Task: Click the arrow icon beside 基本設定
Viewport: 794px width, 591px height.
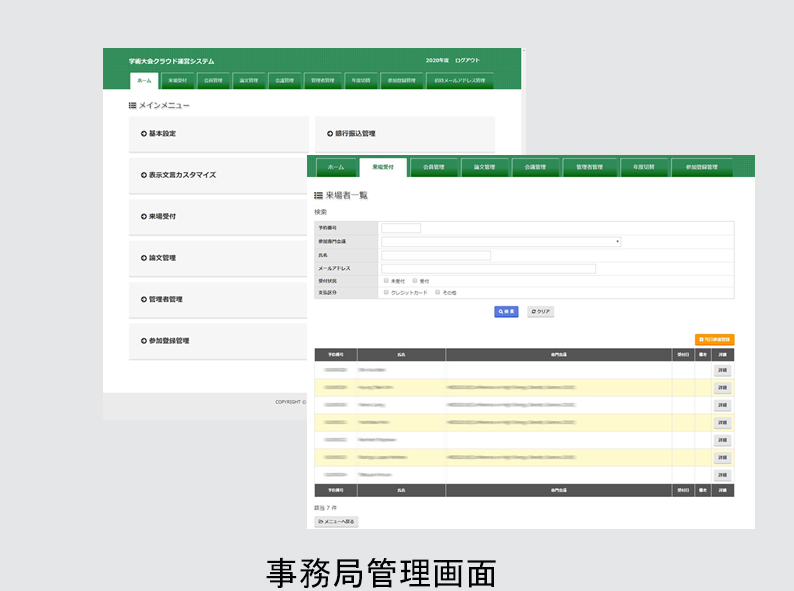Action: click(x=144, y=134)
